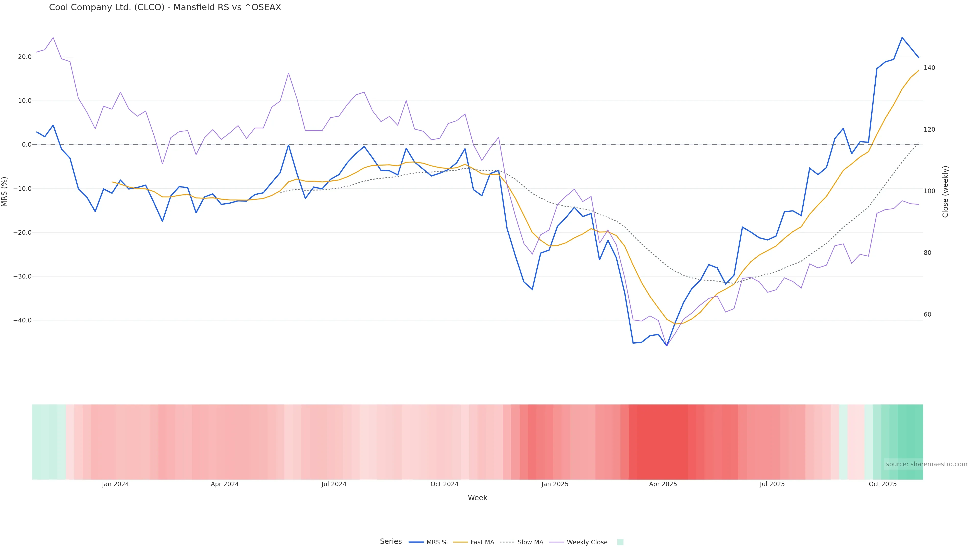980x551 pixels.
Task: Select the Apr 2024 x-axis tick label
Action: coord(225,484)
